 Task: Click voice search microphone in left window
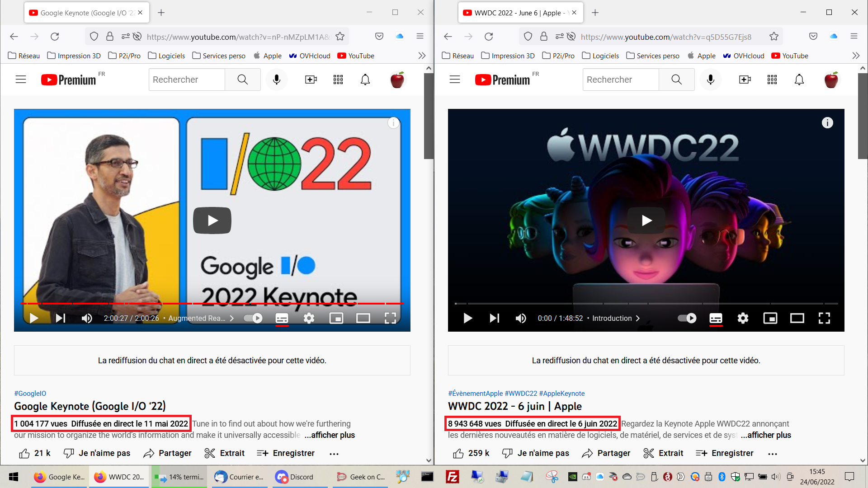pos(277,80)
